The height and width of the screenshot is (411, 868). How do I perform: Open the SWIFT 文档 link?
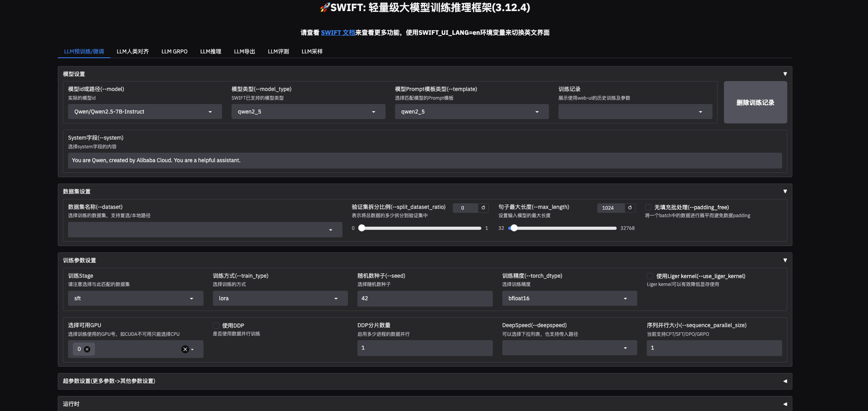coord(338,32)
